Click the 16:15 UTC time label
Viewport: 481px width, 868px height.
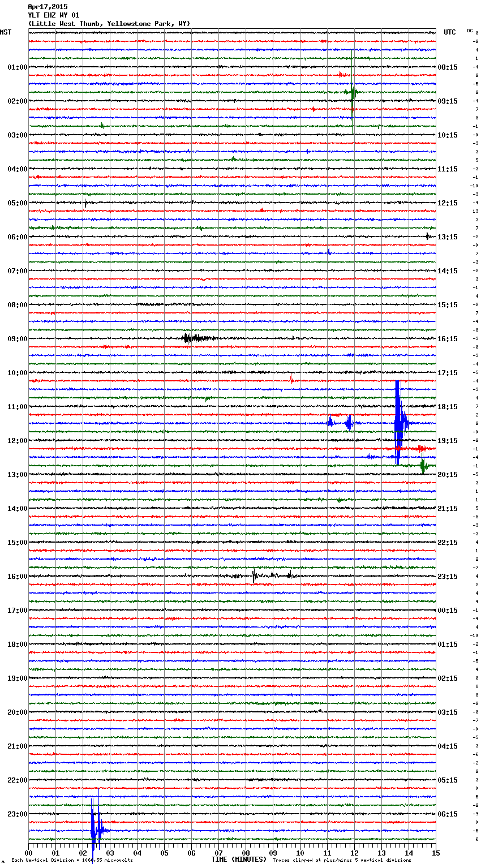click(448, 339)
